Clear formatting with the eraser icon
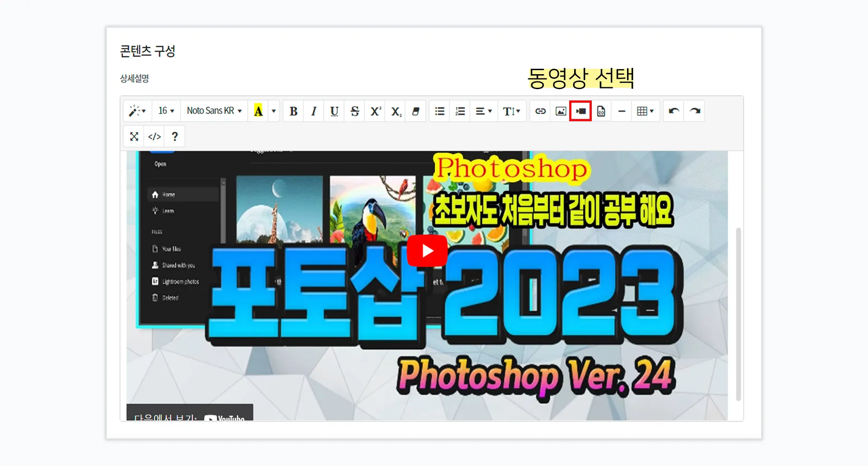This screenshot has height=466, width=868. tap(416, 111)
